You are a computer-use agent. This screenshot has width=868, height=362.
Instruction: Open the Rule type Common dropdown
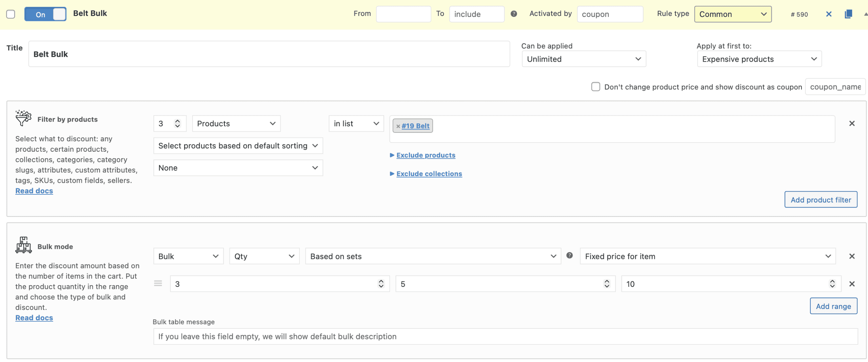[733, 14]
